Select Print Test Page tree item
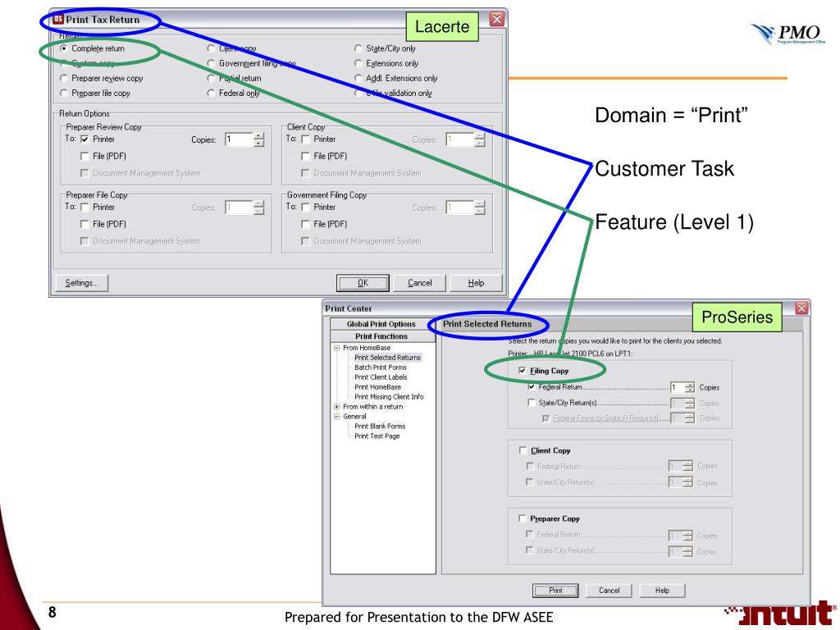840x630 pixels. (x=377, y=436)
